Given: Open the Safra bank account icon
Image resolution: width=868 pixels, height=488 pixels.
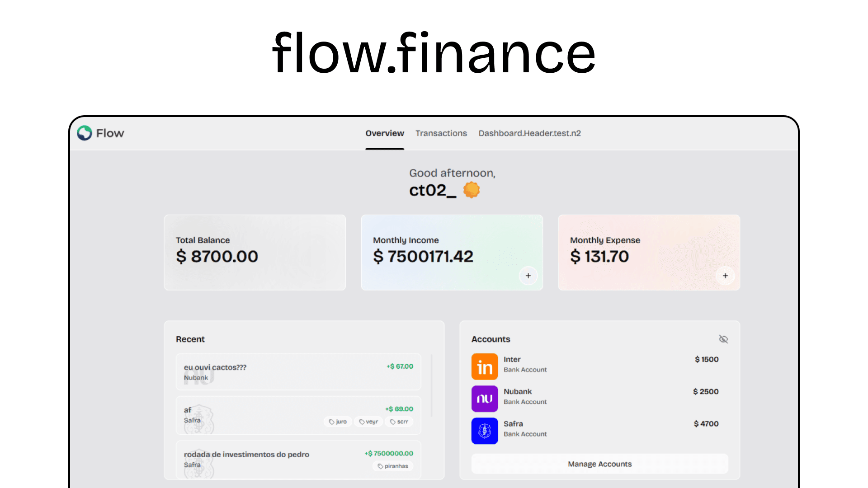Looking at the screenshot, I should 484,431.
